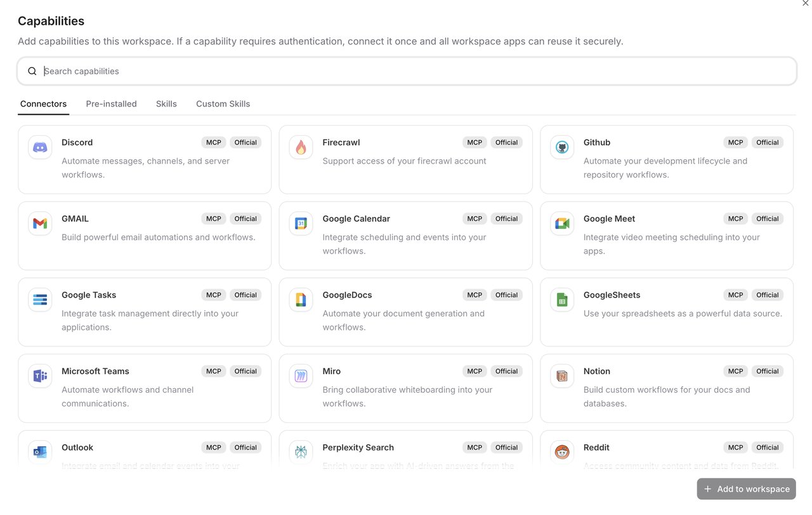812x515 pixels.
Task: Select Official badge on Notion card
Action: 768,371
